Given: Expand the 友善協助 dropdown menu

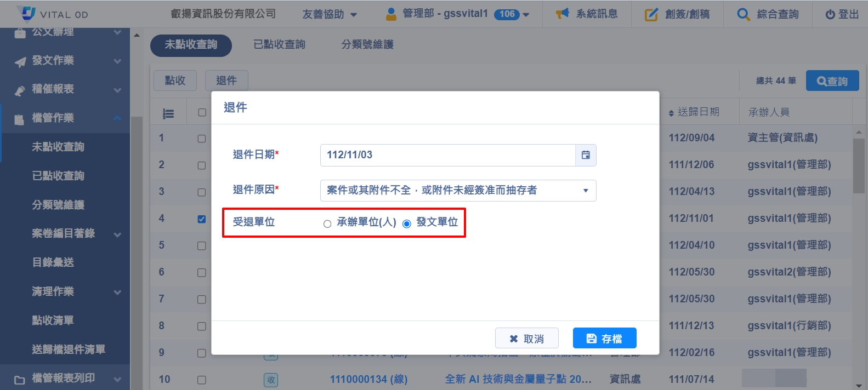Looking at the screenshot, I should tap(330, 14).
